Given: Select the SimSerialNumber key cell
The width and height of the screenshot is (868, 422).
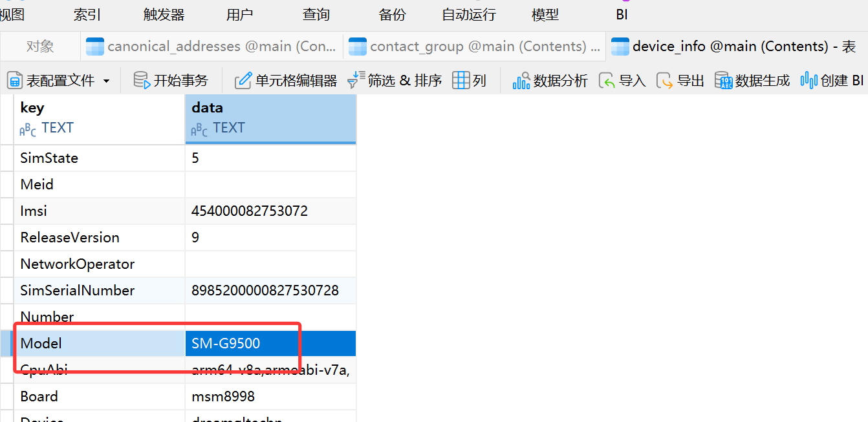Looking at the screenshot, I should [100, 290].
